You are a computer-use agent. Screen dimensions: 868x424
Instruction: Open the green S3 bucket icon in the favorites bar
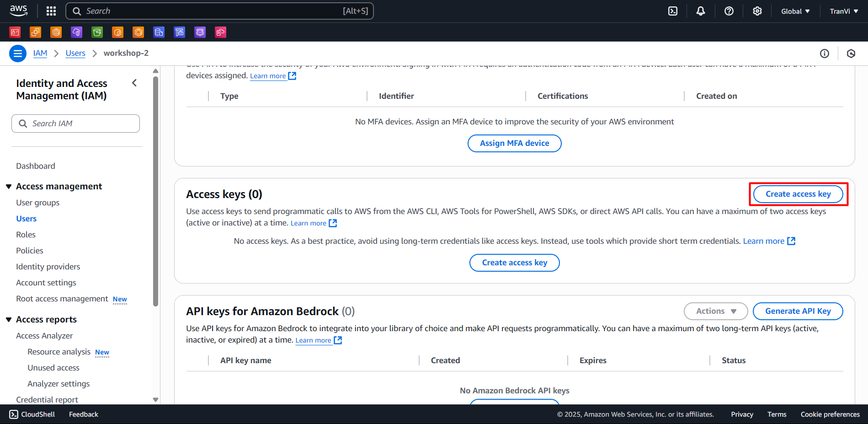[97, 32]
